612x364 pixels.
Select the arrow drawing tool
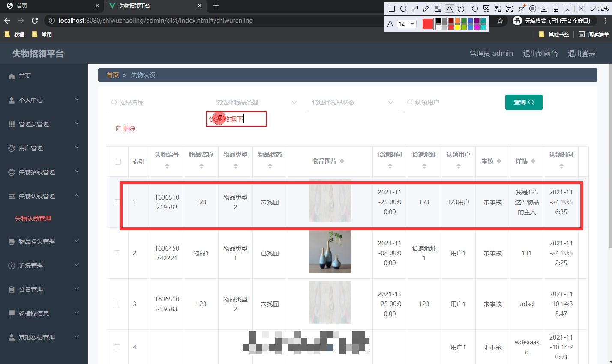click(414, 8)
